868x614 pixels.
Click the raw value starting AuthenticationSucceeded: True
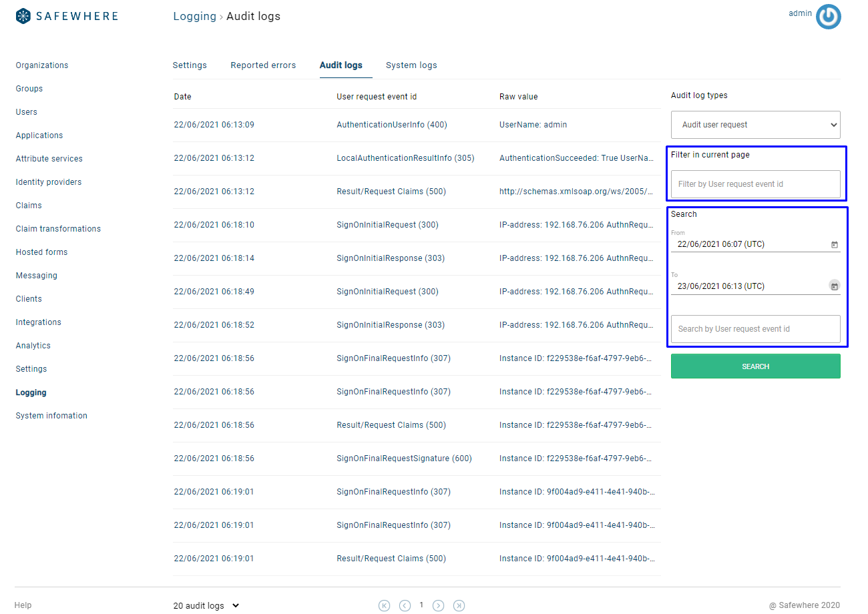point(577,158)
